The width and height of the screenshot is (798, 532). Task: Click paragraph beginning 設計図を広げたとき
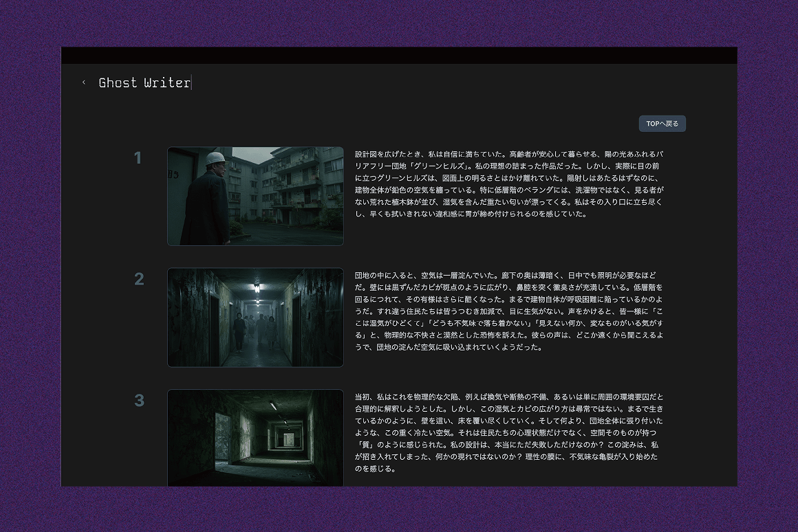click(x=510, y=184)
